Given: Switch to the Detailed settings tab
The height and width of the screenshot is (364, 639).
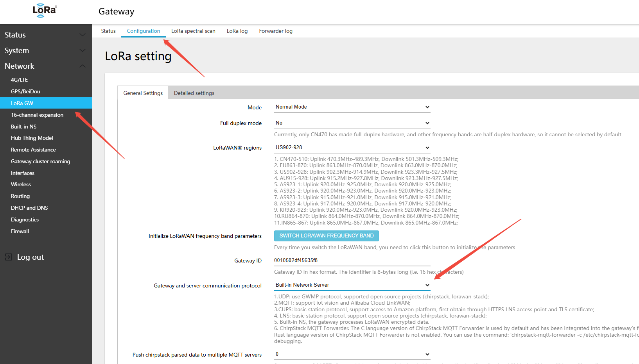Looking at the screenshot, I should tap(194, 93).
